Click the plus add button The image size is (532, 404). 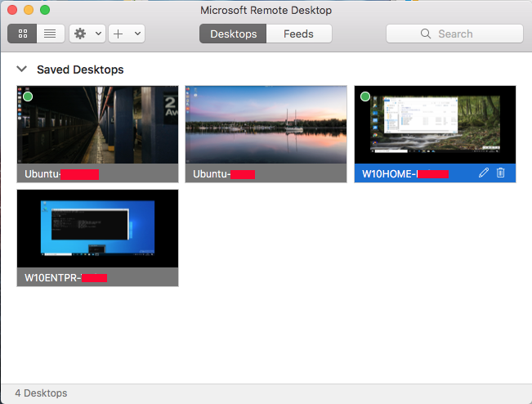pos(118,34)
